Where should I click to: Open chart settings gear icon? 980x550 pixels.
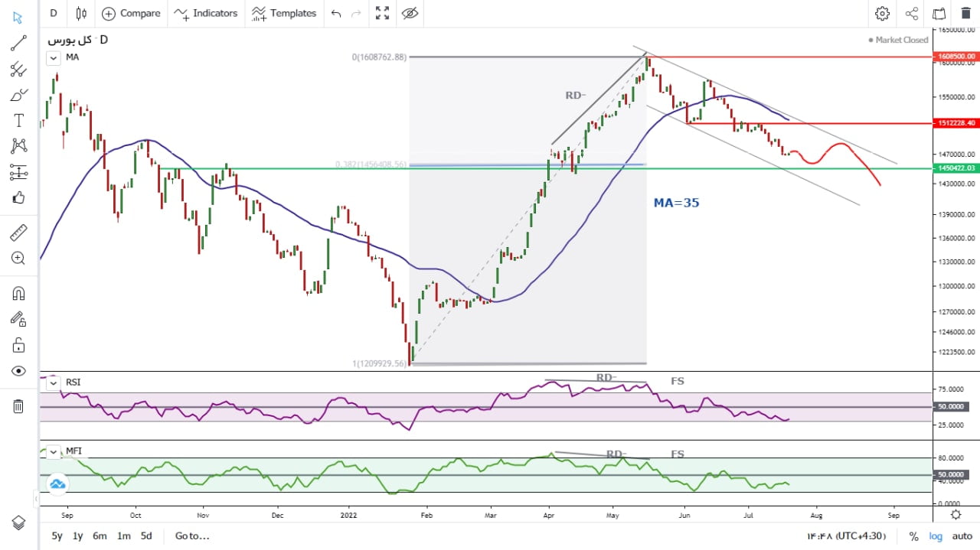pos(882,13)
